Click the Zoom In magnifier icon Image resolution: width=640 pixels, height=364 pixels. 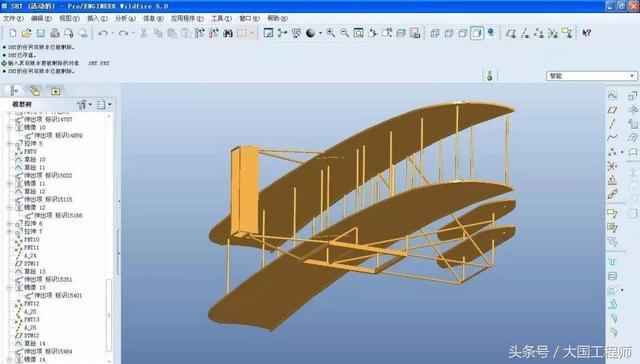pos(331,33)
